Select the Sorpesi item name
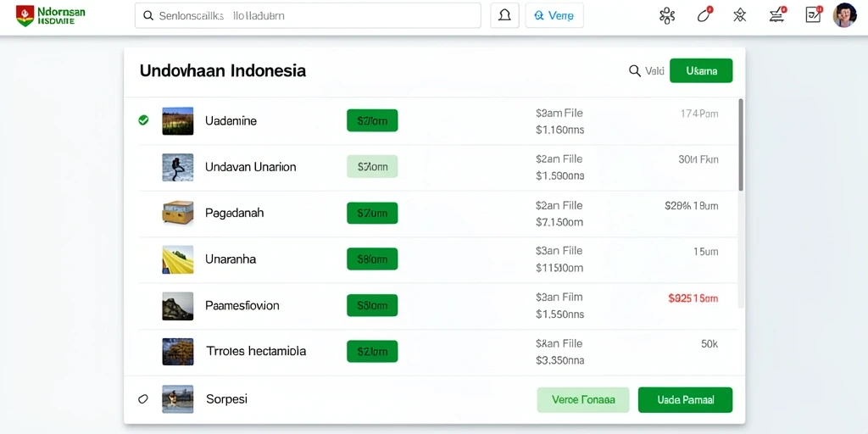The height and width of the screenshot is (434, 868). (226, 398)
